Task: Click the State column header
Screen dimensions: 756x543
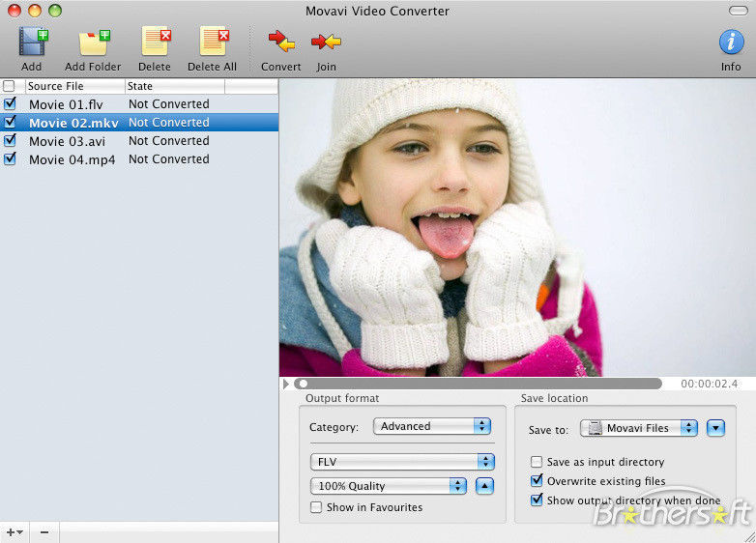Action: tap(174, 87)
